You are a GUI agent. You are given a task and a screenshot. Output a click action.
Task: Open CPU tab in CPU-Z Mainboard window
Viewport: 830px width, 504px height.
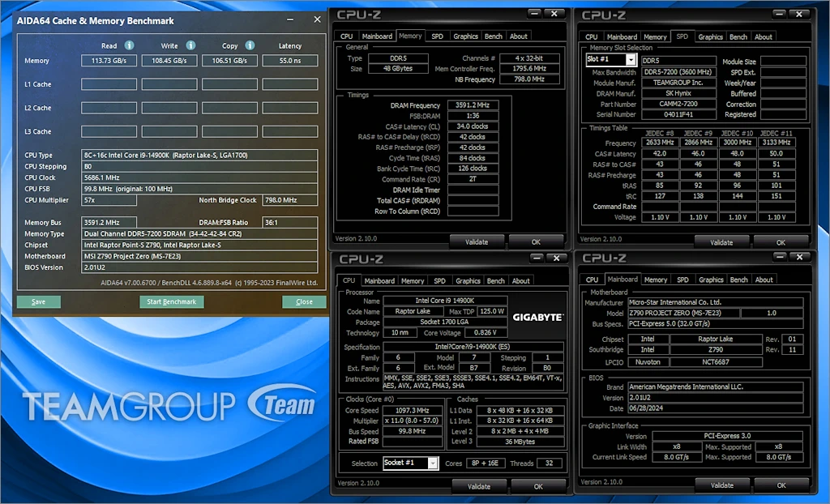pyautogui.click(x=592, y=280)
